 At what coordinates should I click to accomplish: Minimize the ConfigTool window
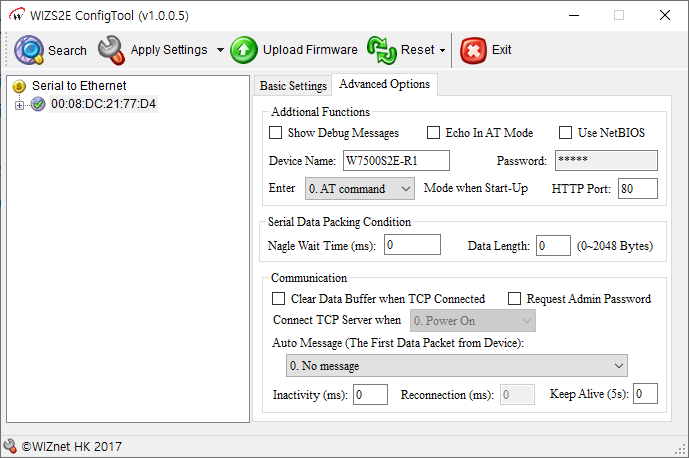pos(574,15)
